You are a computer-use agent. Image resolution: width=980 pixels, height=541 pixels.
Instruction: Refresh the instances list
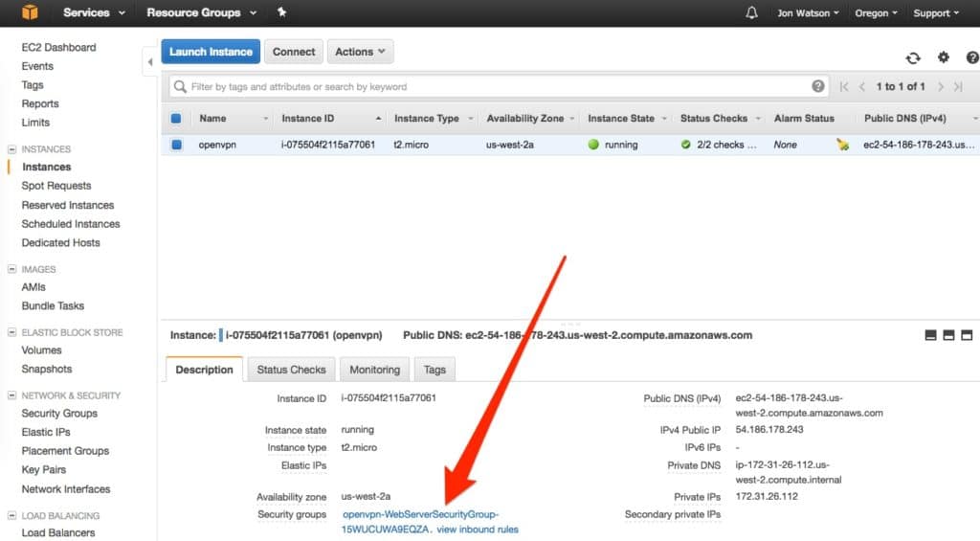coord(913,57)
